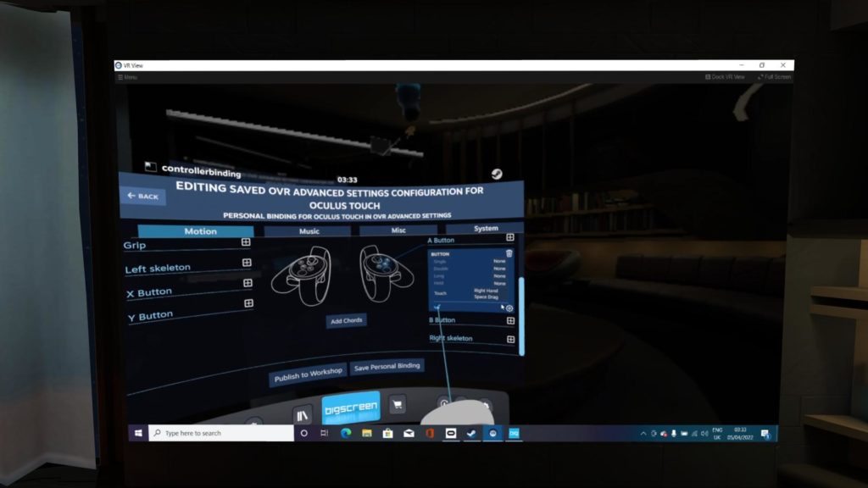Open the Mail app from taskbar
The image size is (868, 488).
(409, 433)
